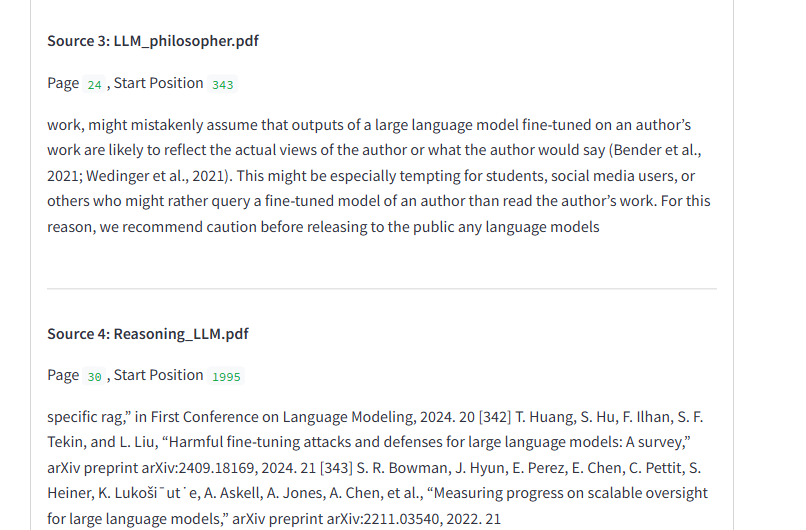The height and width of the screenshot is (530, 806).
Task: Click the Source 3: LLM_philosopher.pdf heading
Action: click(153, 41)
